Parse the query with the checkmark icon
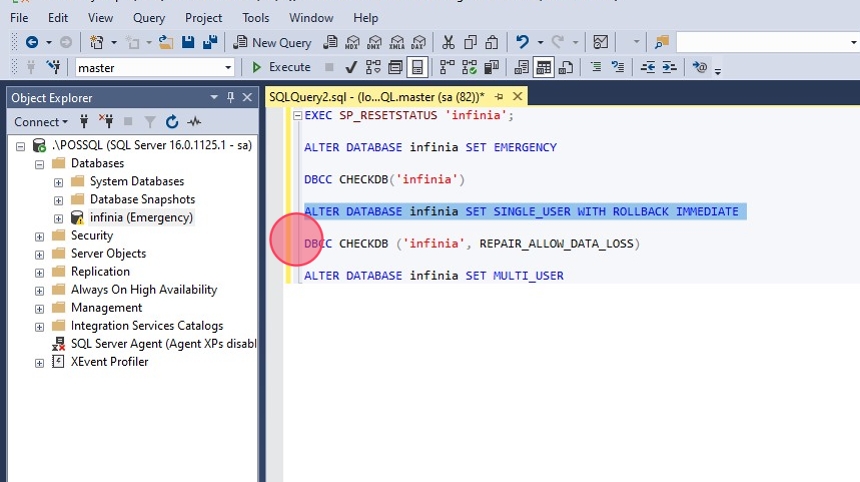The width and height of the screenshot is (860, 482). click(x=351, y=67)
